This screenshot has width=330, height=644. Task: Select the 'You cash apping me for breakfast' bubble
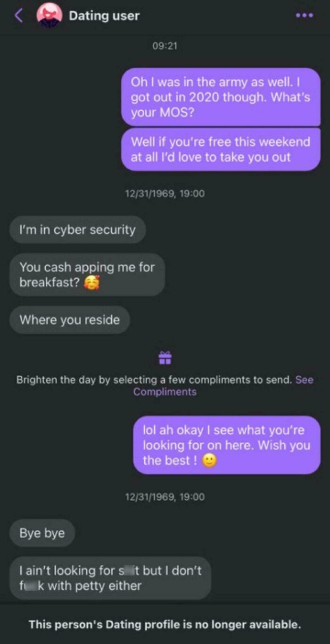coord(87,275)
